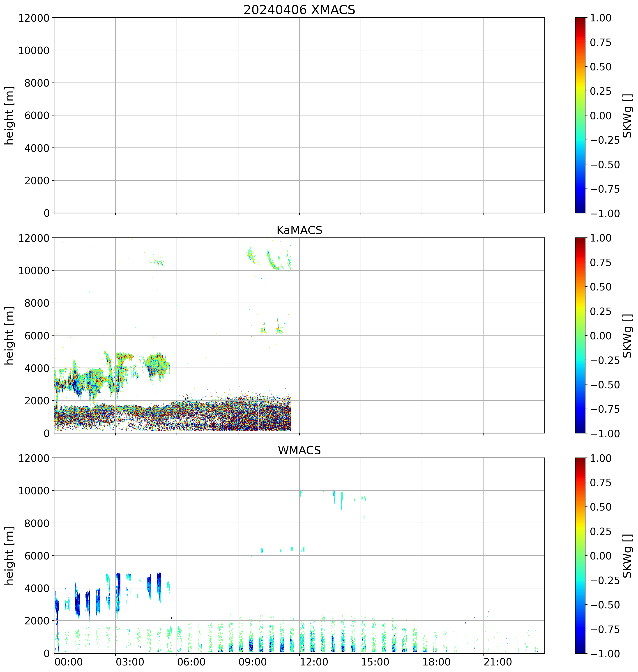Click the 0.75 tick on the top colorbar
Screen dimensions: 638x672
(x=600, y=43)
